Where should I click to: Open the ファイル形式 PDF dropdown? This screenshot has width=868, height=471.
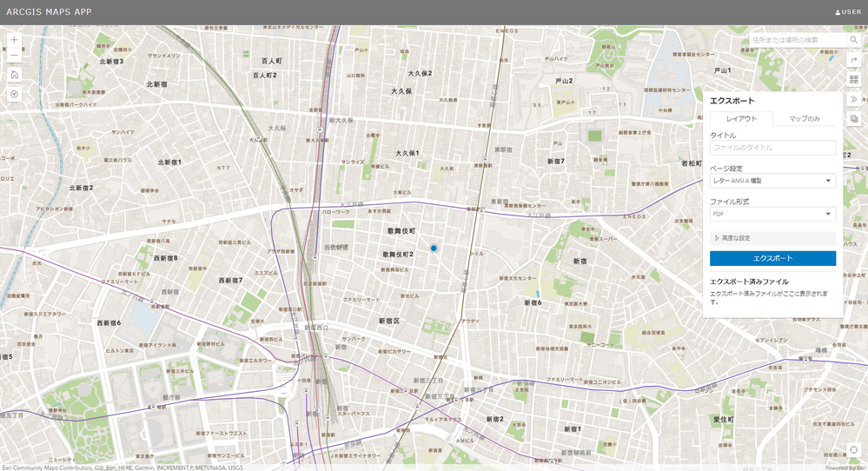click(772, 214)
